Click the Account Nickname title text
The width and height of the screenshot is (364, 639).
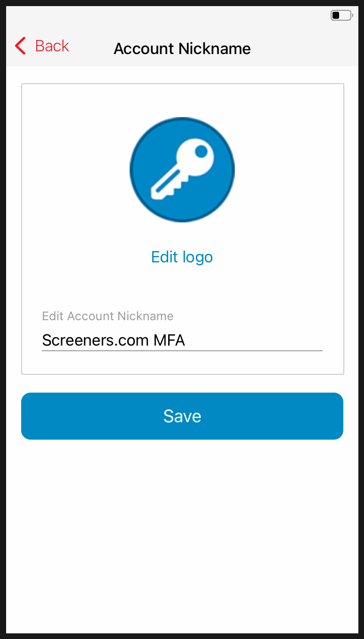click(x=182, y=48)
